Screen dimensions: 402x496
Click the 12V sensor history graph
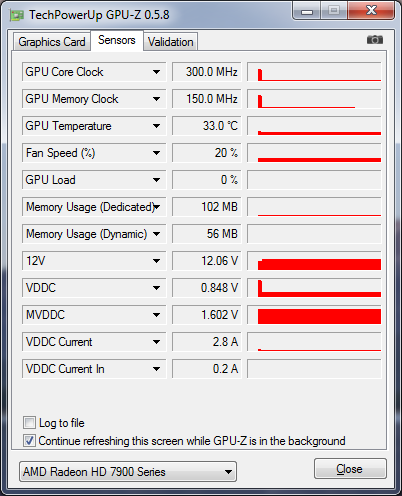(x=314, y=261)
